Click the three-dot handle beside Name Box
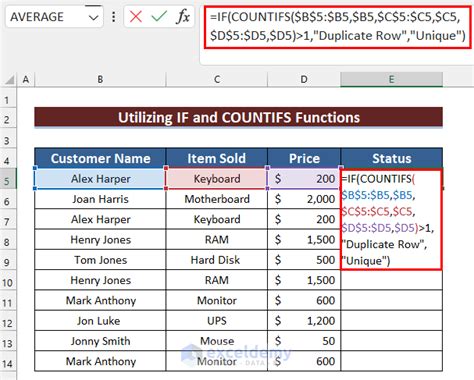This screenshot has height=380, width=474. pos(114,17)
